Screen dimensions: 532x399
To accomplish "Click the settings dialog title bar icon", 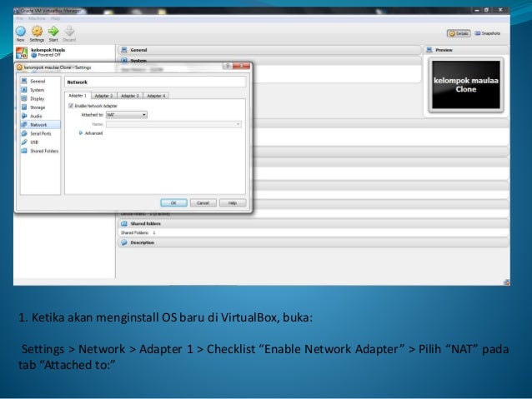I will (x=20, y=67).
